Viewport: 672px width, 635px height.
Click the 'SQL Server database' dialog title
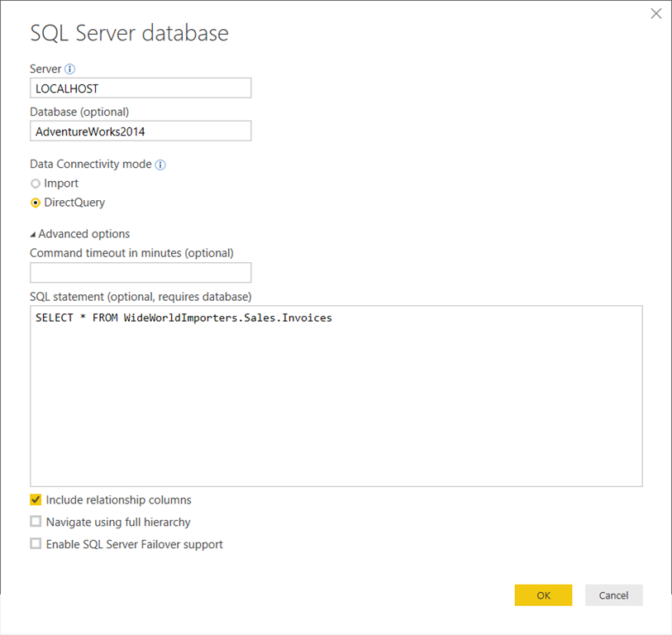tap(129, 33)
